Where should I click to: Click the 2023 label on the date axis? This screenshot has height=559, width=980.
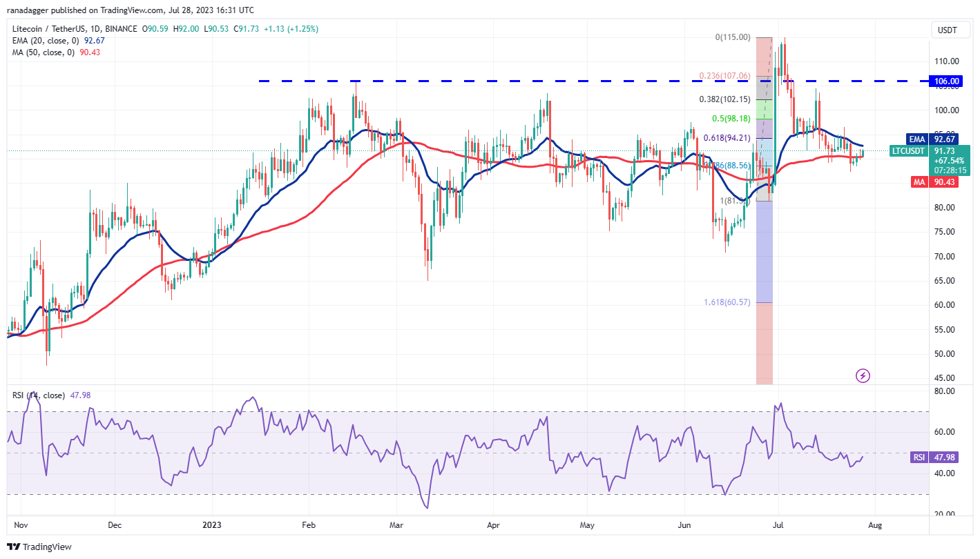click(212, 525)
